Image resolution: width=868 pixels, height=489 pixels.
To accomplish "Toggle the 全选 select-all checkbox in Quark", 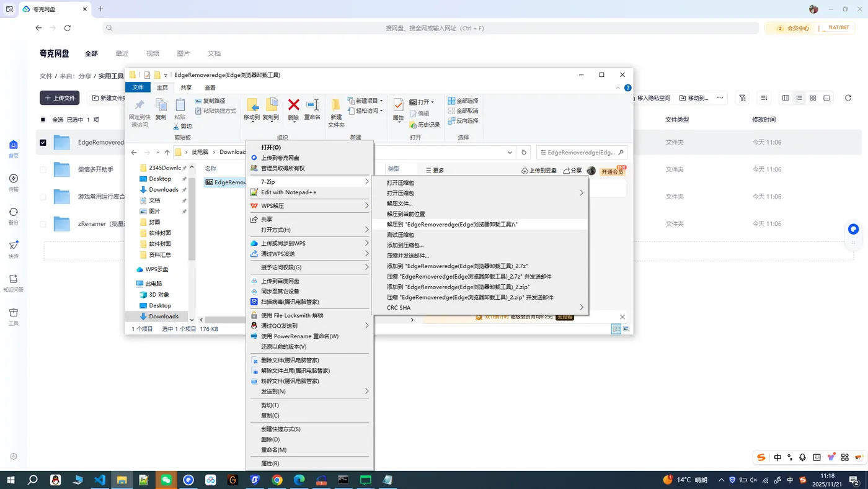I will (x=43, y=120).
